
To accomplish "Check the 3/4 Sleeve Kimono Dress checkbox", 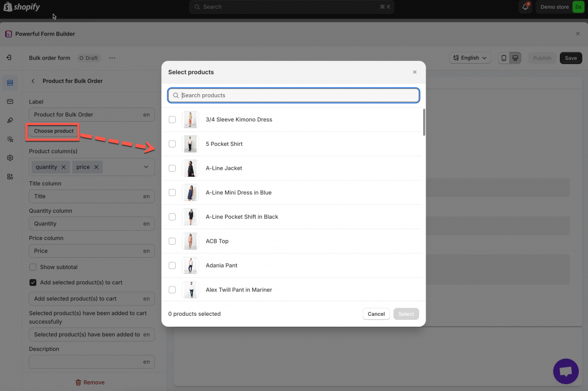I will (172, 119).
